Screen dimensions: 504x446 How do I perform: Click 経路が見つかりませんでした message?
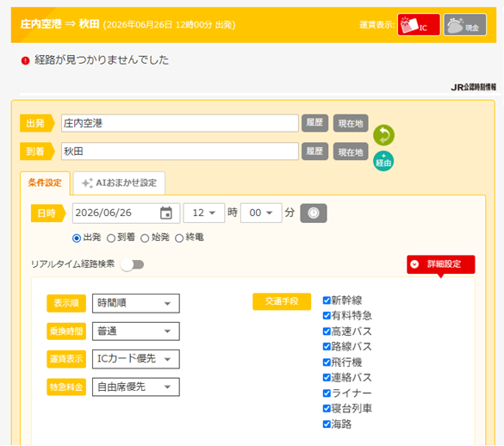102,60
